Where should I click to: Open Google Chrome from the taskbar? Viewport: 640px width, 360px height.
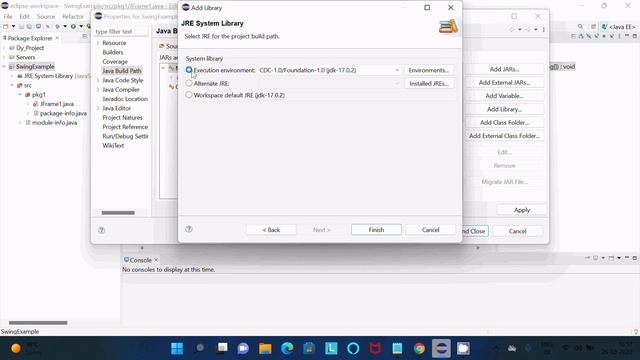[x=419, y=349]
